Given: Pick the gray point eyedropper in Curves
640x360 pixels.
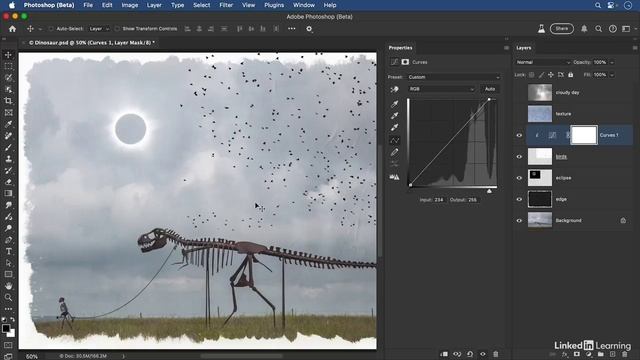Looking at the screenshot, I should click(394, 116).
